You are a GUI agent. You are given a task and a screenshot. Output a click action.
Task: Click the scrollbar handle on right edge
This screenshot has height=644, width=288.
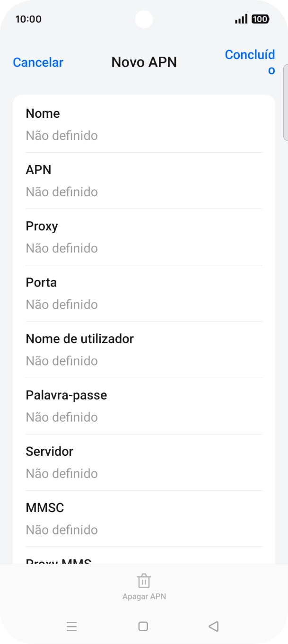coord(285,102)
